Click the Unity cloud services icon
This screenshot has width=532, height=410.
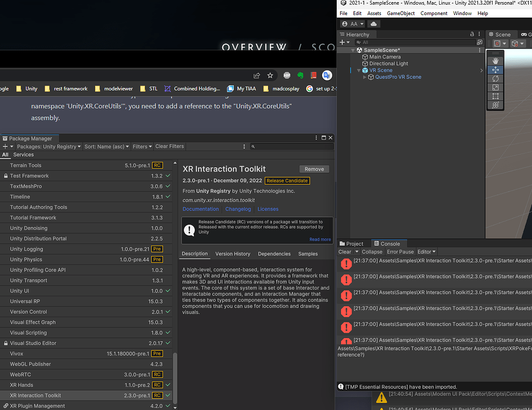pyautogui.click(x=374, y=23)
